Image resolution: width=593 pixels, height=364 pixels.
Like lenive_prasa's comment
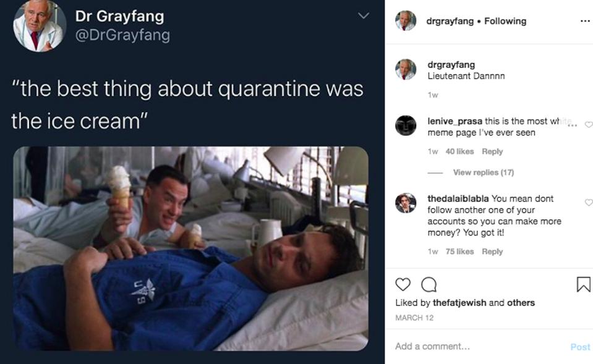(588, 125)
